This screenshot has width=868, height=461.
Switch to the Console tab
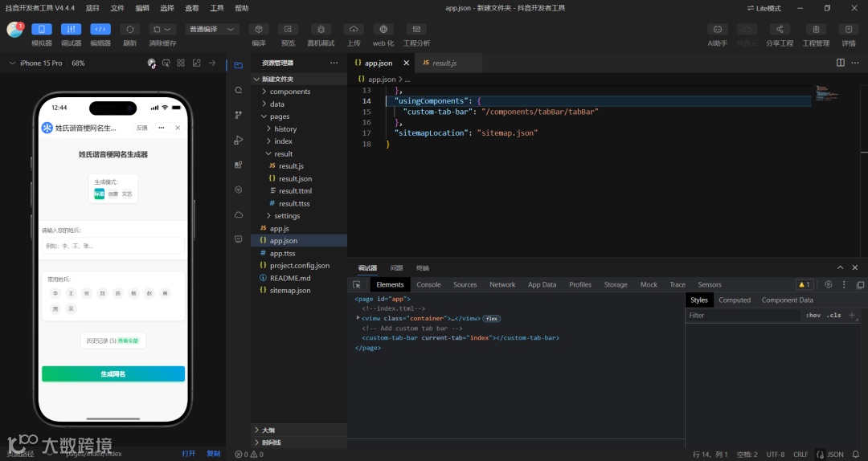(428, 284)
